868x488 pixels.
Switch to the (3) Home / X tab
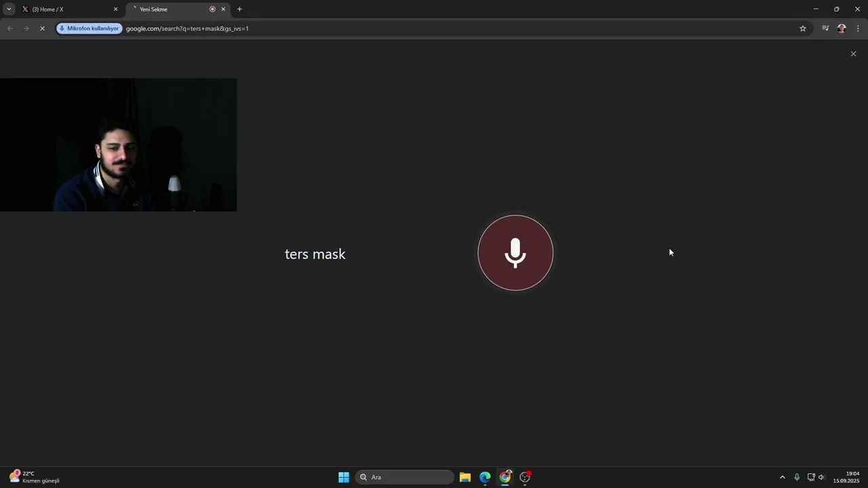[x=70, y=9]
